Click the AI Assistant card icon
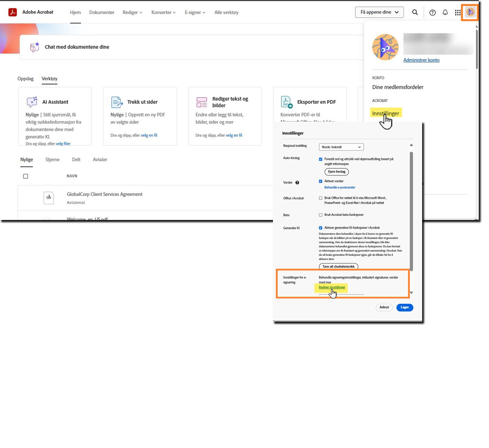Screen dimensions: 489x448 click(32, 102)
